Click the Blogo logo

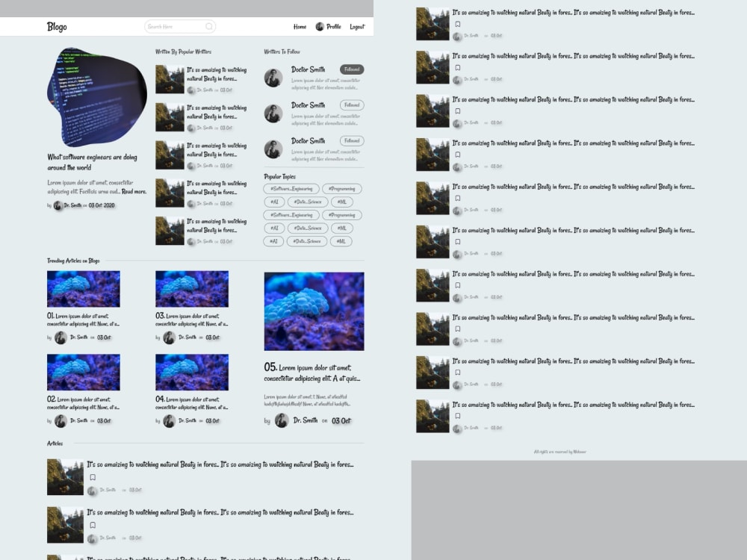click(x=57, y=27)
